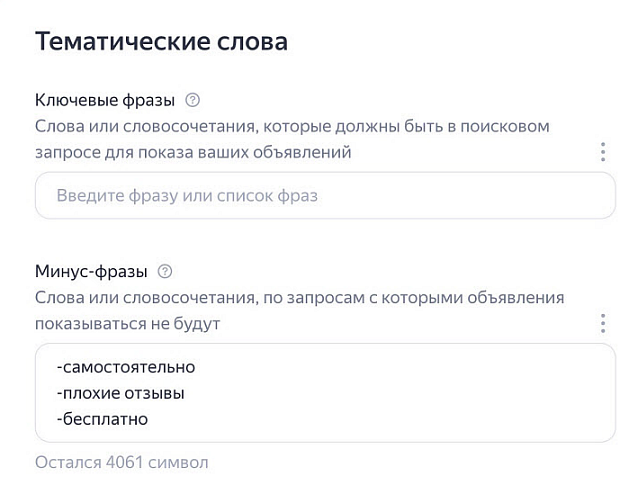This screenshot has width=637, height=500.
Task: Open help tooltip beside Ключевые фразы
Action: pyautogui.click(x=193, y=100)
